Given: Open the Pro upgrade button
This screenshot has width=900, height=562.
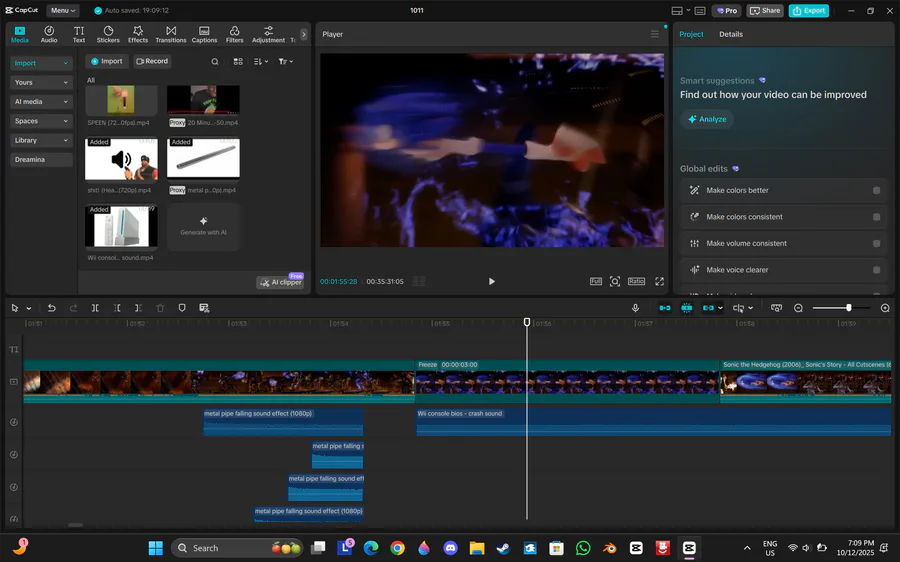Looking at the screenshot, I should [727, 10].
